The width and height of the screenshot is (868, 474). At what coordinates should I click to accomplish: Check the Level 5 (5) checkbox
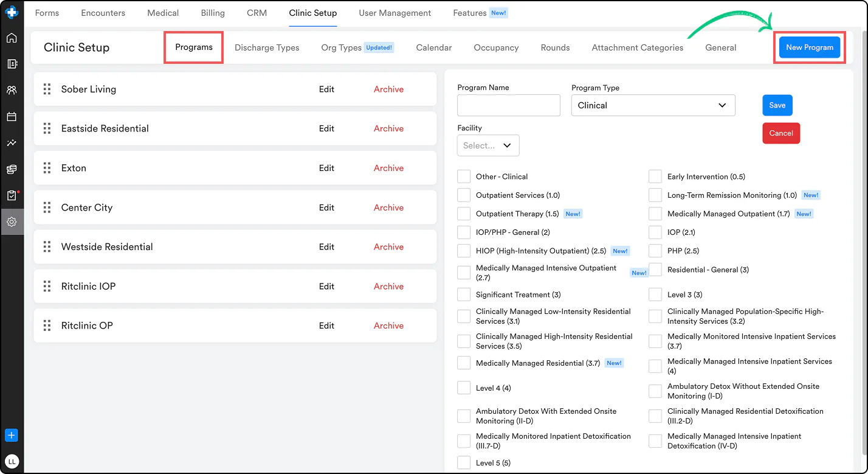coord(464,463)
